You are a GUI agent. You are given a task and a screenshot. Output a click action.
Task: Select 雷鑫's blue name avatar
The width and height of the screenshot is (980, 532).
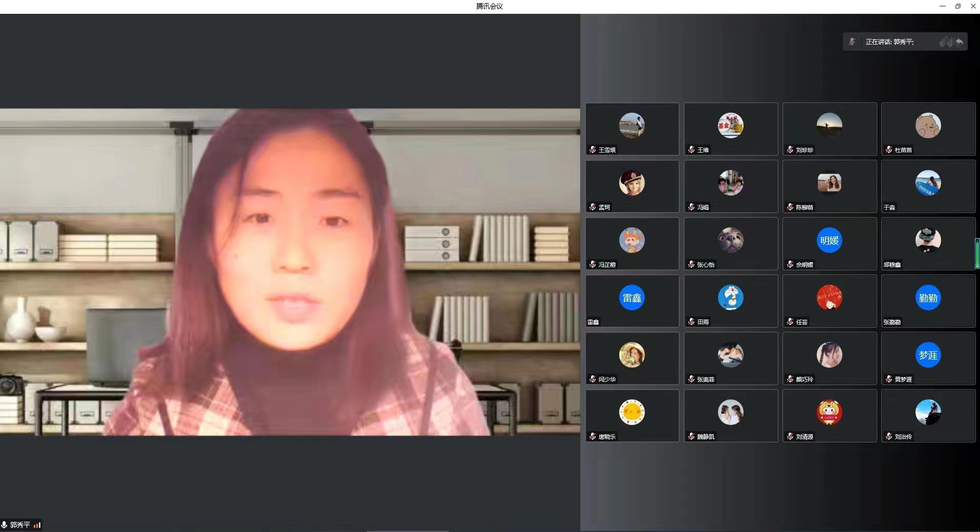tap(631, 297)
